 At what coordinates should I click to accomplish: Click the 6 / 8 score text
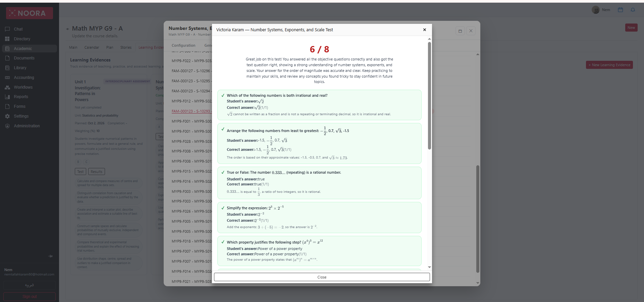(319, 49)
